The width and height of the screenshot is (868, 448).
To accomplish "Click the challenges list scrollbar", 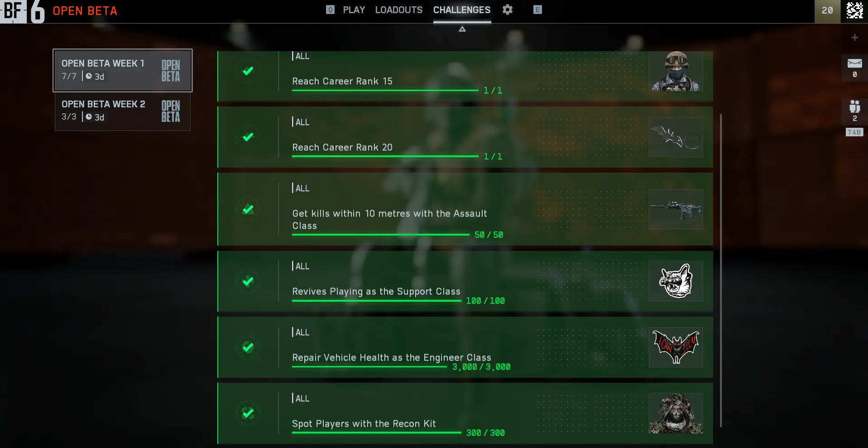I will (x=720, y=270).
